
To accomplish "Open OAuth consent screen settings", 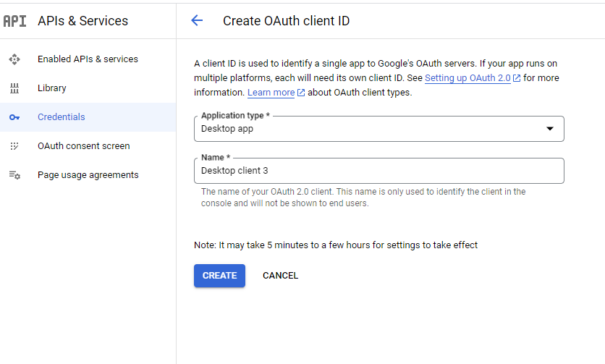I will [88, 146].
